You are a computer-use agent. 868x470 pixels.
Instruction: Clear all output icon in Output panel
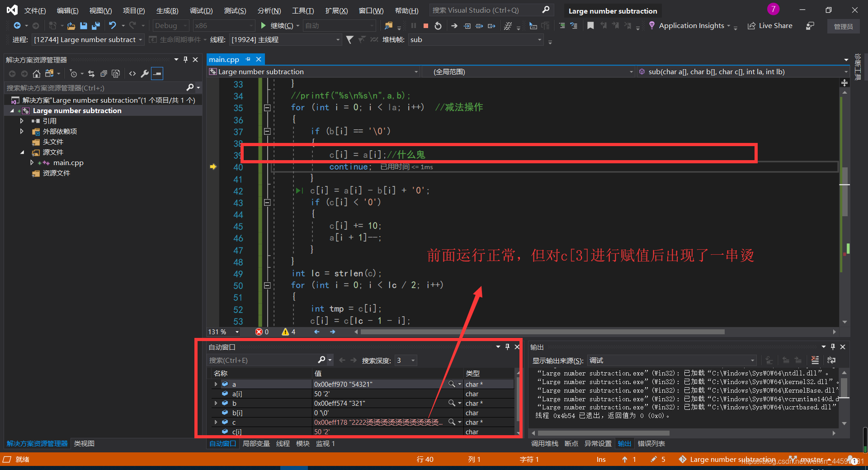click(815, 360)
